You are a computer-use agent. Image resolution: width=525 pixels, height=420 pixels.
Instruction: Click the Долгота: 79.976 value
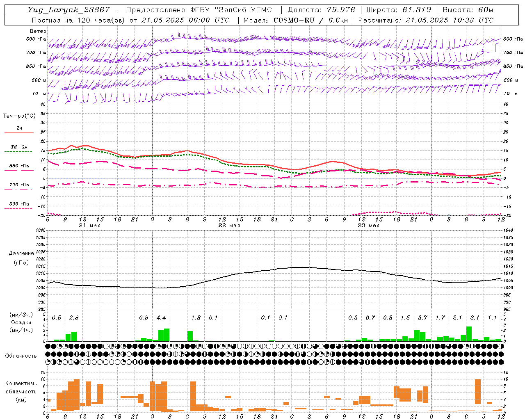click(x=322, y=10)
